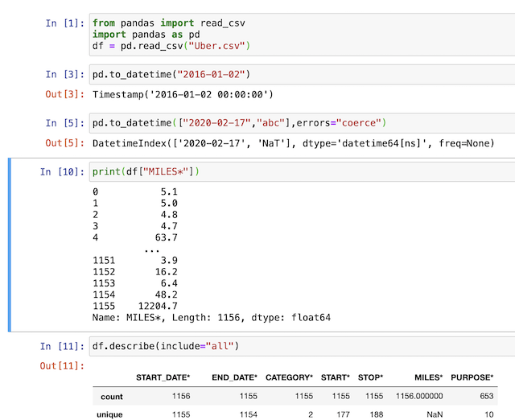Click the CATEGORY* column header

coord(289,377)
